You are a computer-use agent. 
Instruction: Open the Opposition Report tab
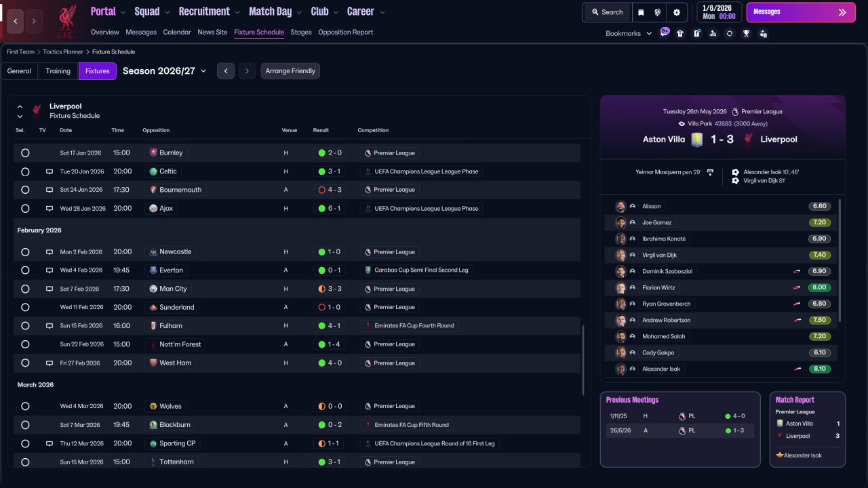click(345, 32)
